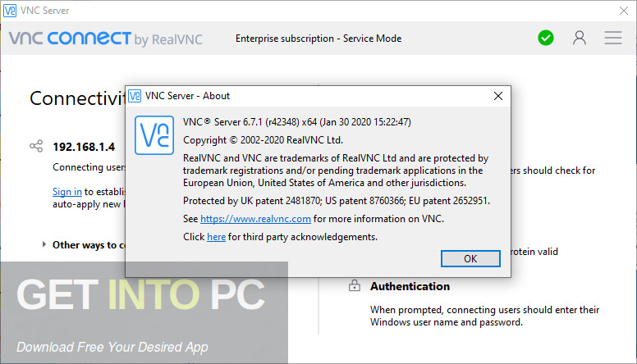The image size is (637, 364).
Task: Open the hamburger menu in VNC Server
Action: pyautogui.click(x=612, y=38)
